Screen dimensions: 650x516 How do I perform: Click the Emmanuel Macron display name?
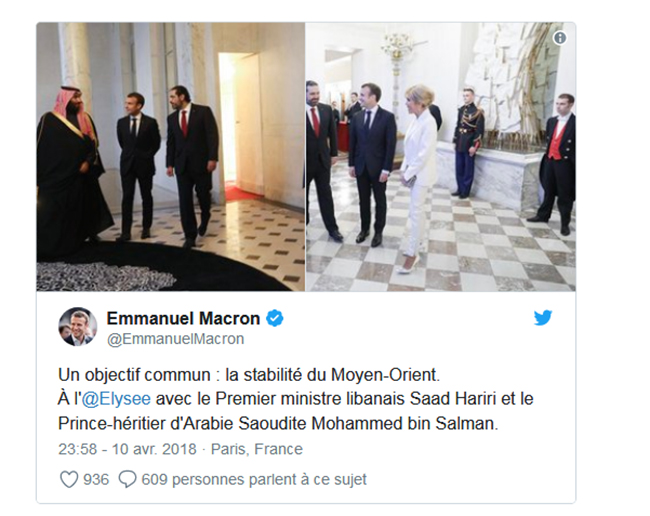pos(183,318)
